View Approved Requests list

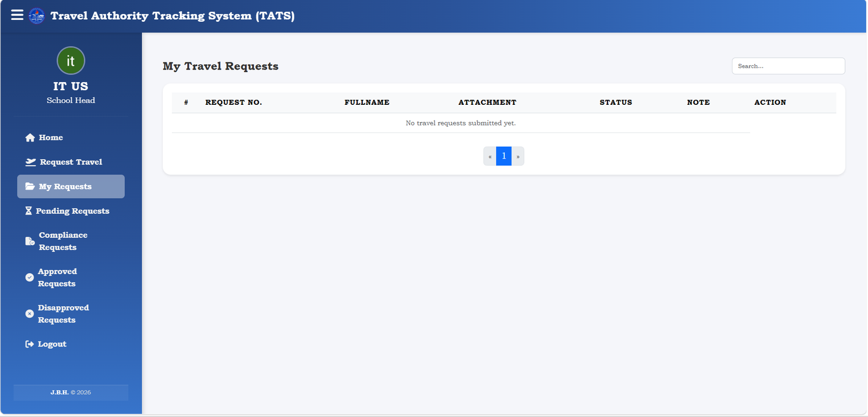[x=71, y=277]
